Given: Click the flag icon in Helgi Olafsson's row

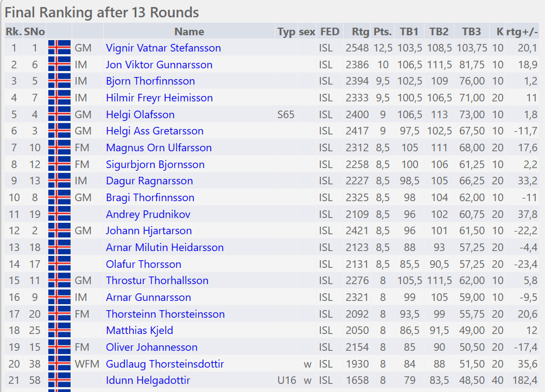Looking at the screenshot, I should pyautogui.click(x=59, y=114).
